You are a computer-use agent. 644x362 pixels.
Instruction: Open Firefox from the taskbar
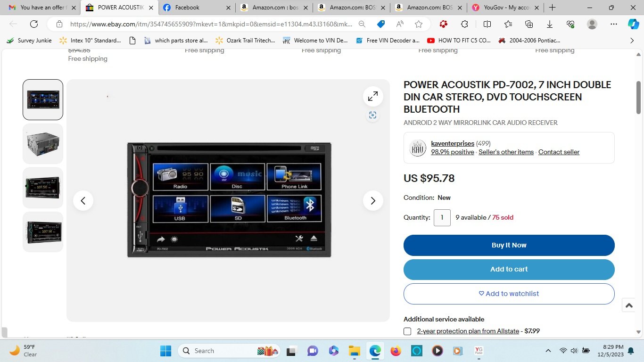click(x=396, y=351)
